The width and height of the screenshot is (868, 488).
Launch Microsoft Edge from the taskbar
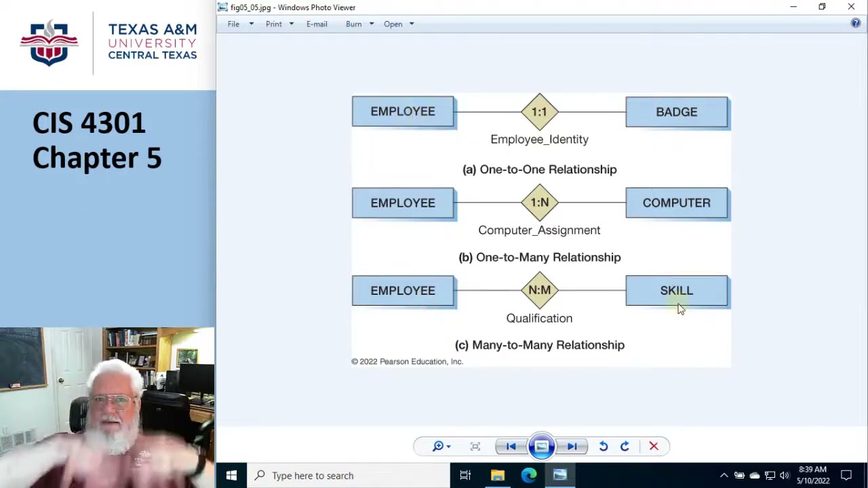pyautogui.click(x=529, y=475)
